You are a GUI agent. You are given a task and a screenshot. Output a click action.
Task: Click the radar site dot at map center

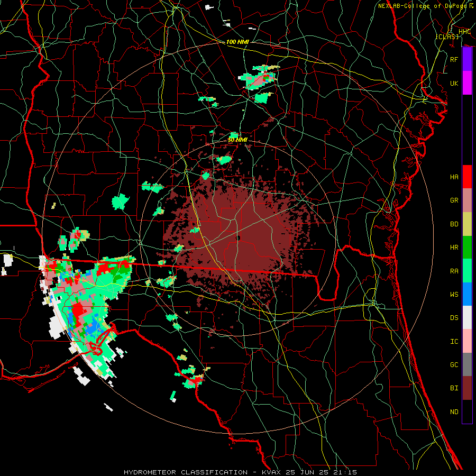[239, 238]
